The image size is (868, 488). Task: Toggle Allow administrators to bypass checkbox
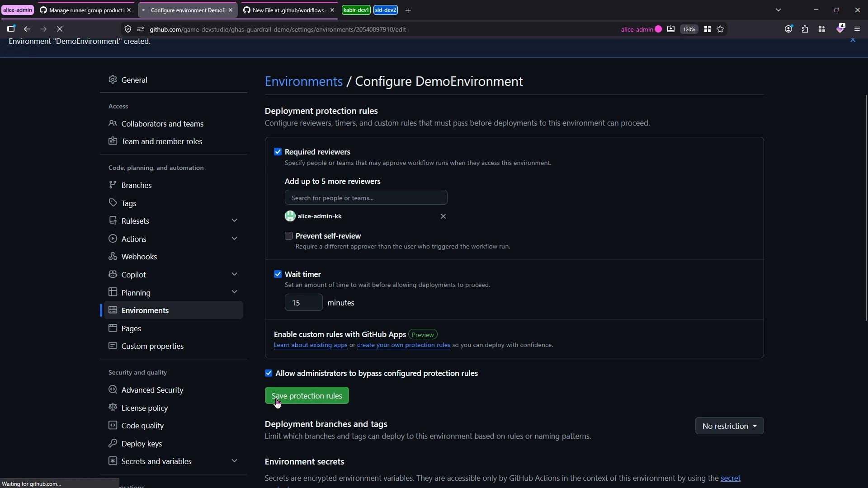click(x=269, y=373)
